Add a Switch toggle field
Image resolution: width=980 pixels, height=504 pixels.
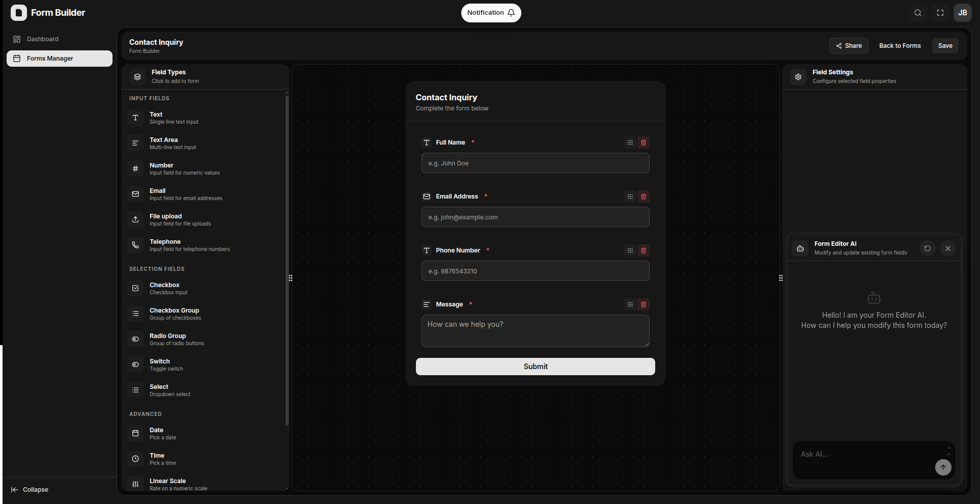(x=205, y=365)
